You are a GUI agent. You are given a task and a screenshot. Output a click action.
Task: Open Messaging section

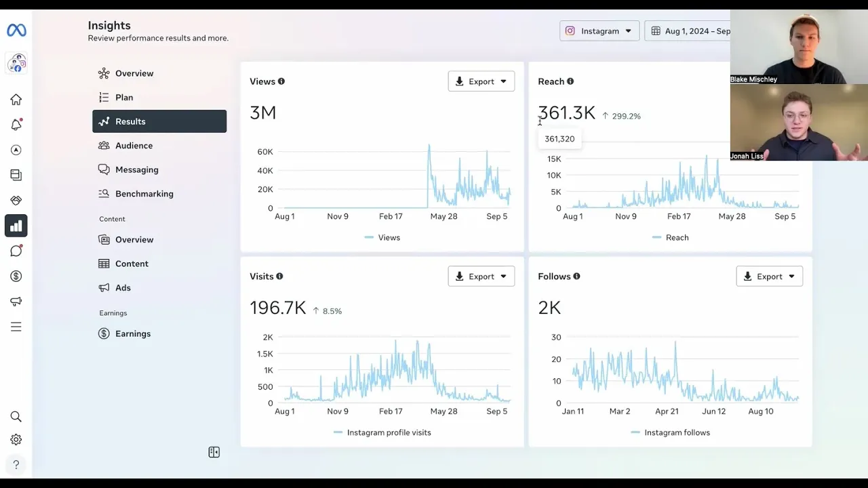[159, 169]
